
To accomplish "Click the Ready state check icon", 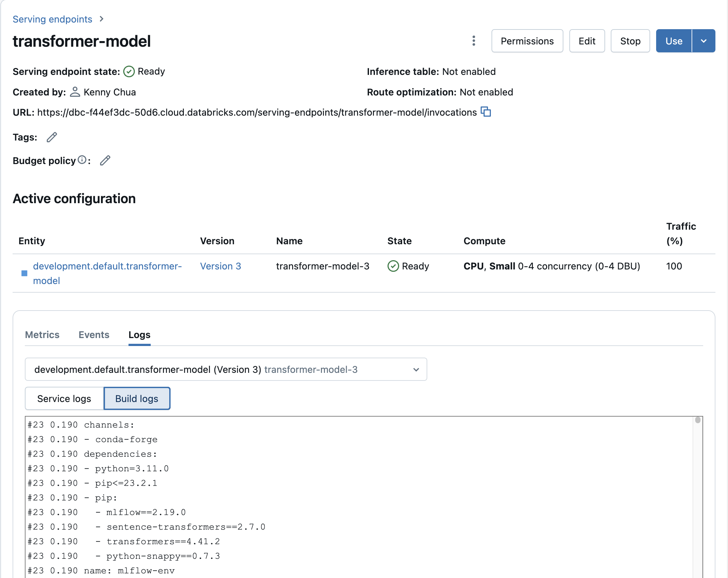I will (x=129, y=71).
